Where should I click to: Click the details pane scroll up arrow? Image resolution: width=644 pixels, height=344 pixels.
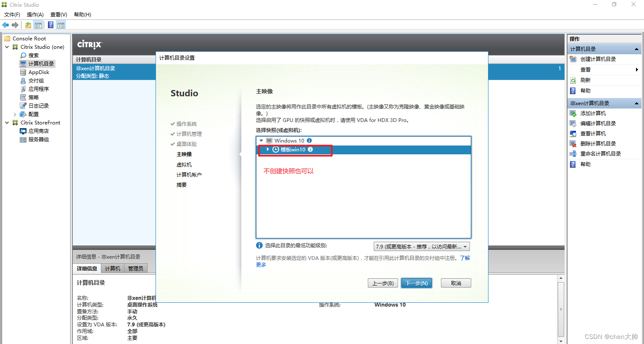coord(561,278)
